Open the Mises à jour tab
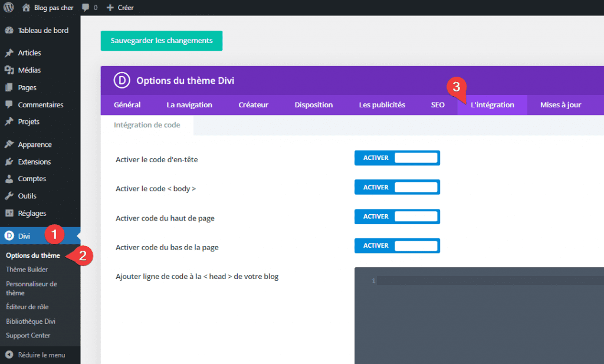 pos(560,105)
